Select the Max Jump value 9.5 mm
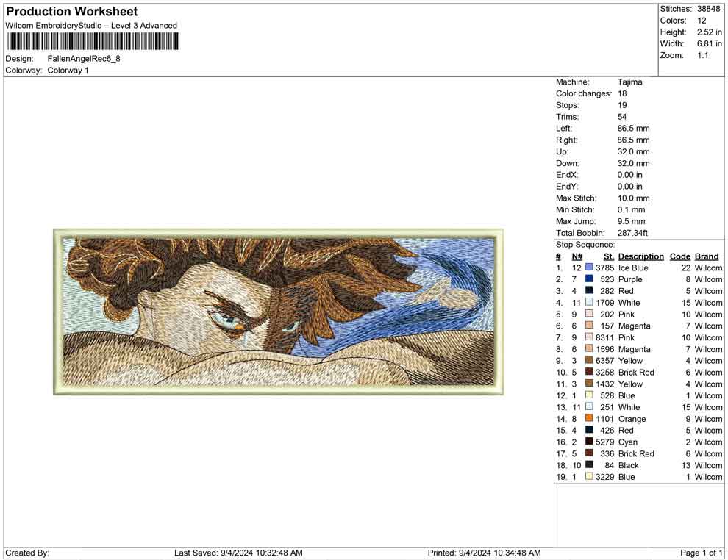728x560 pixels. click(632, 221)
